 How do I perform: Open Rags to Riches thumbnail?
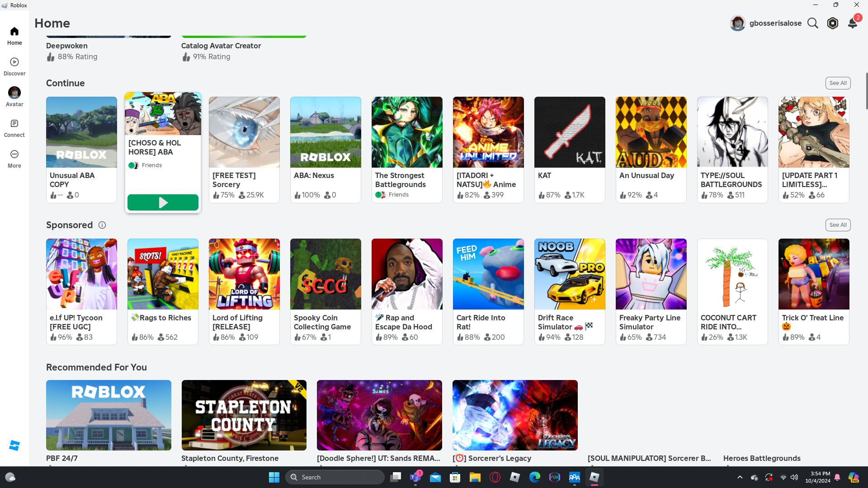(163, 274)
